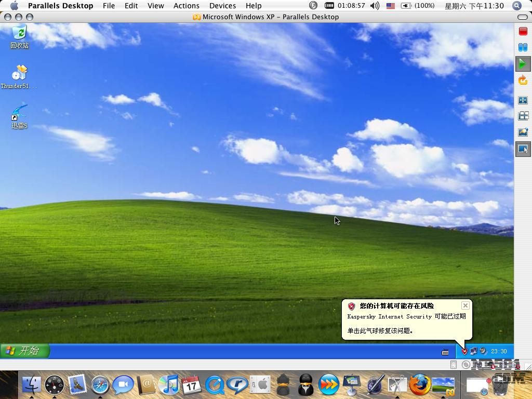Open the Windows XP 开始 Start menu
The image size is (532, 399).
(x=24, y=351)
